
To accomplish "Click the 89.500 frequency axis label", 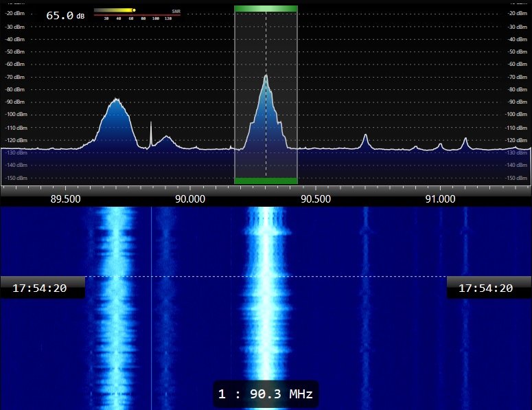I will pyautogui.click(x=66, y=199).
